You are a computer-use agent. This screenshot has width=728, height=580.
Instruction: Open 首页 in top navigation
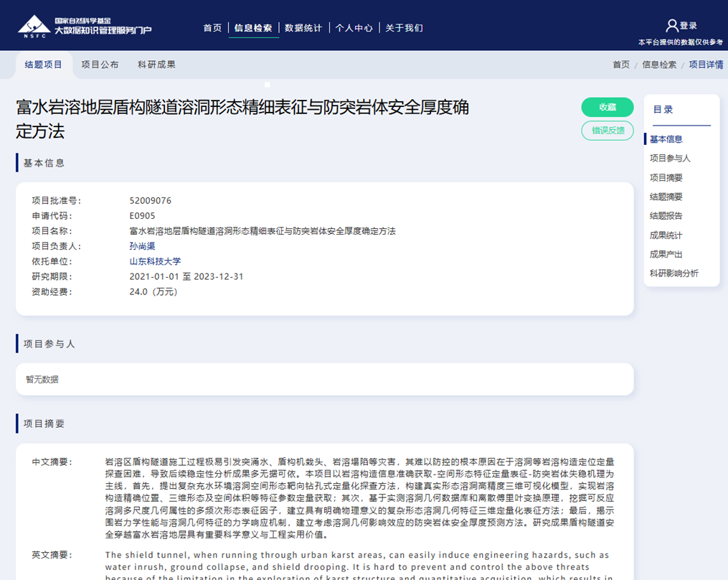point(212,28)
